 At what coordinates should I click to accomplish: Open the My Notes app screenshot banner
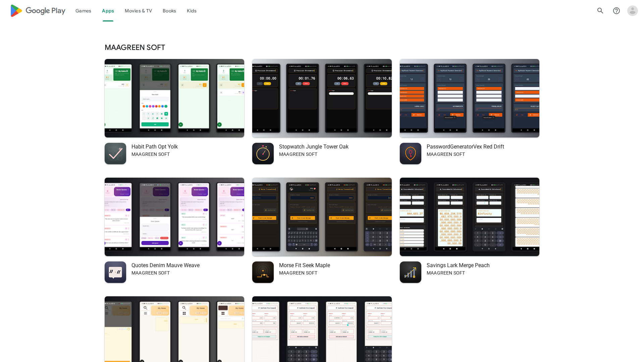click(174, 329)
